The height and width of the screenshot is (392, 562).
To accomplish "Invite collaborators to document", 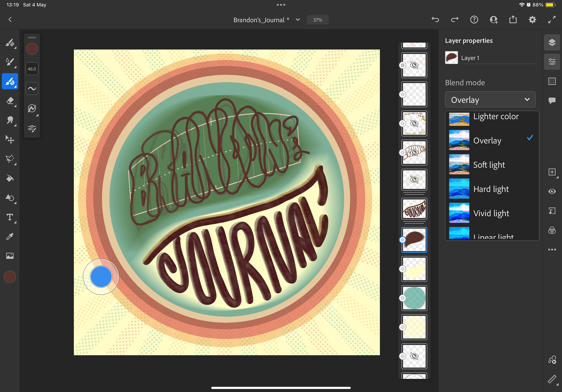I will point(494,19).
